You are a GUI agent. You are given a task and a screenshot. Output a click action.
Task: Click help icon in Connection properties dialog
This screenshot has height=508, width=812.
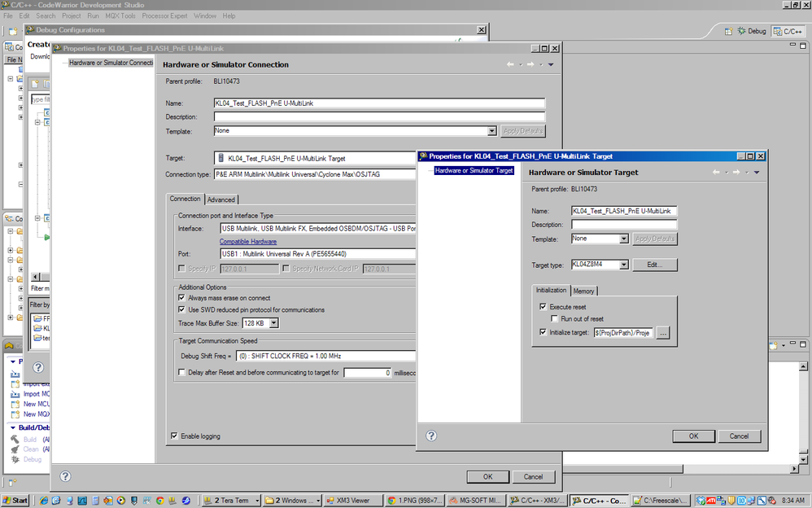[65, 476]
